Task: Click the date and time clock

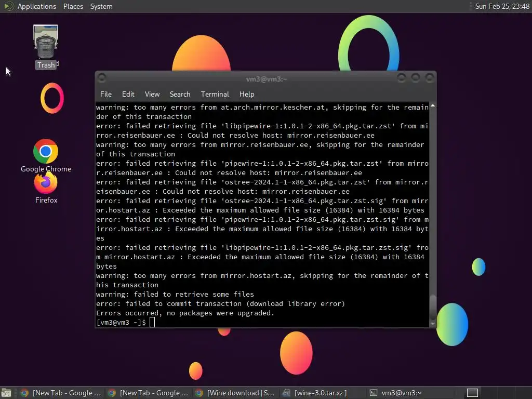Action: [502, 6]
